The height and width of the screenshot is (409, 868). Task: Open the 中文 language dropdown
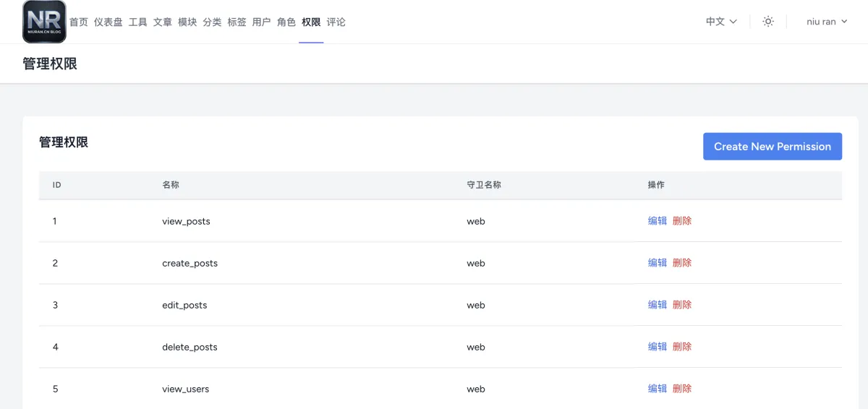pyautogui.click(x=721, y=22)
